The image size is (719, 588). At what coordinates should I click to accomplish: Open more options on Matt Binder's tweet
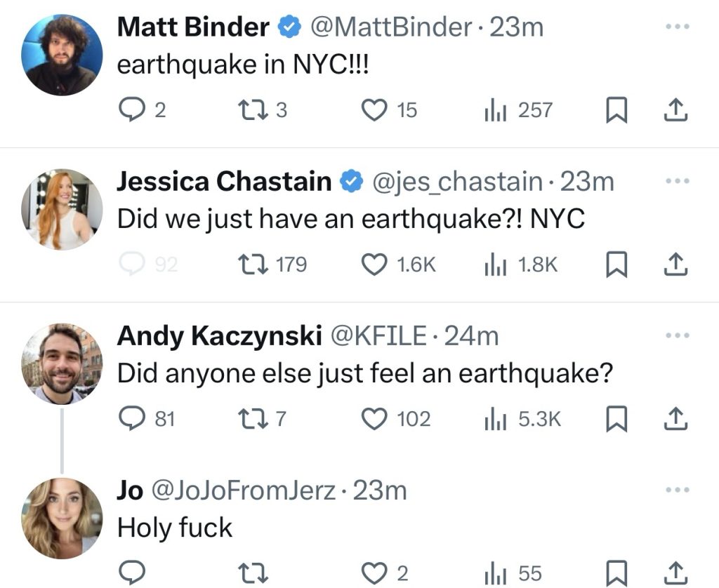677,27
